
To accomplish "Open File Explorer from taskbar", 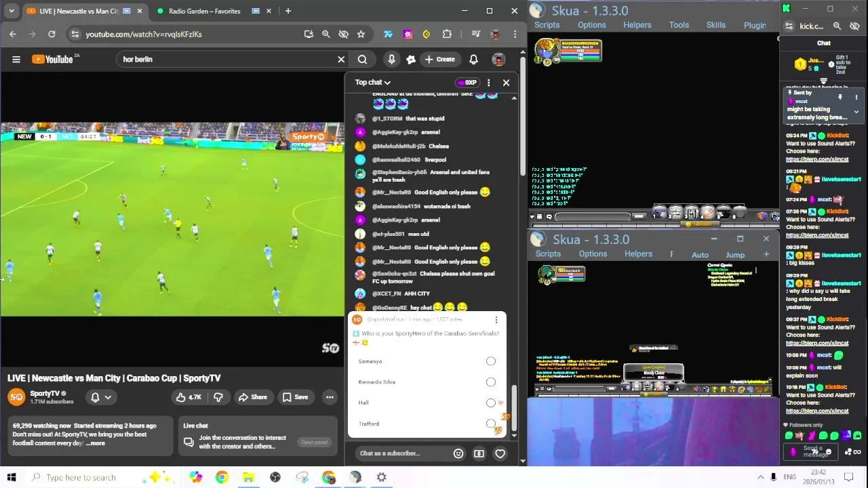I will click(248, 477).
